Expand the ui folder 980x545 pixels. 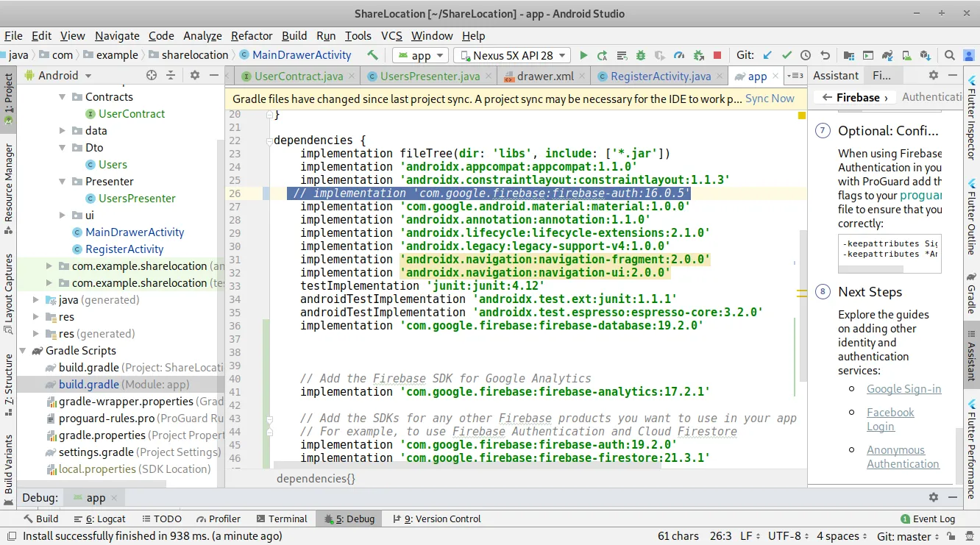coord(63,215)
